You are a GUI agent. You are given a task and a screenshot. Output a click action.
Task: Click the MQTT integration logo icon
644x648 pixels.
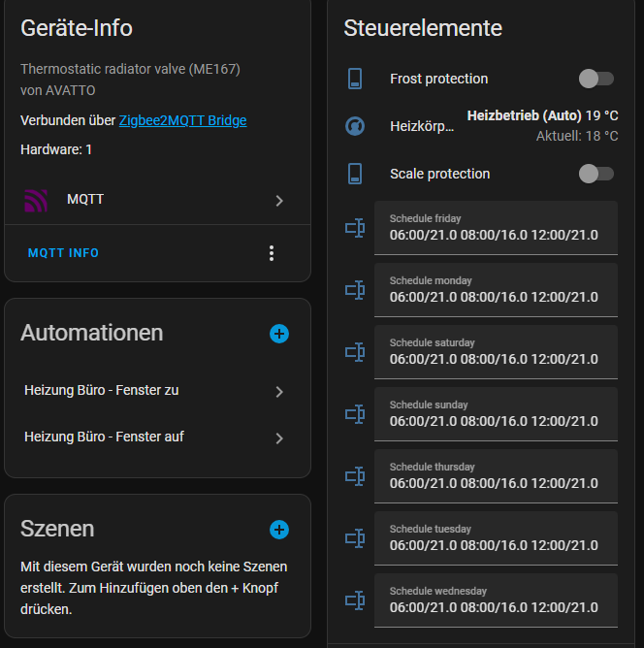pyautogui.click(x=36, y=201)
